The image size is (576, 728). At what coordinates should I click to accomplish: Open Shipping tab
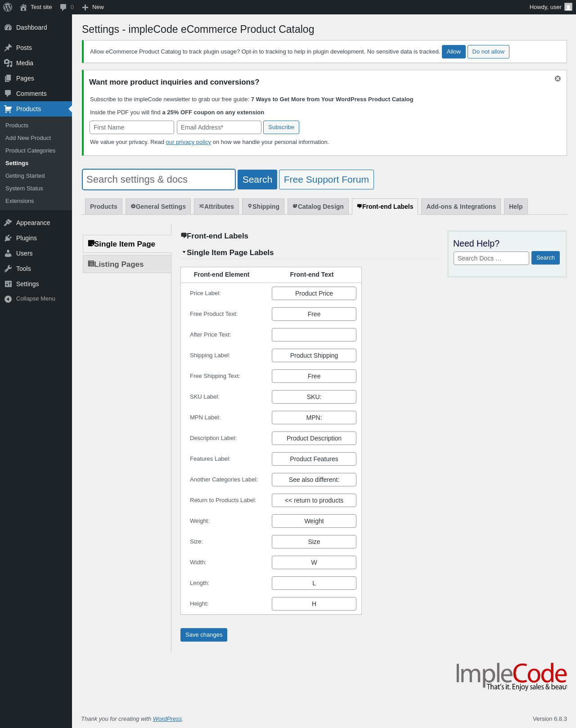263,207
